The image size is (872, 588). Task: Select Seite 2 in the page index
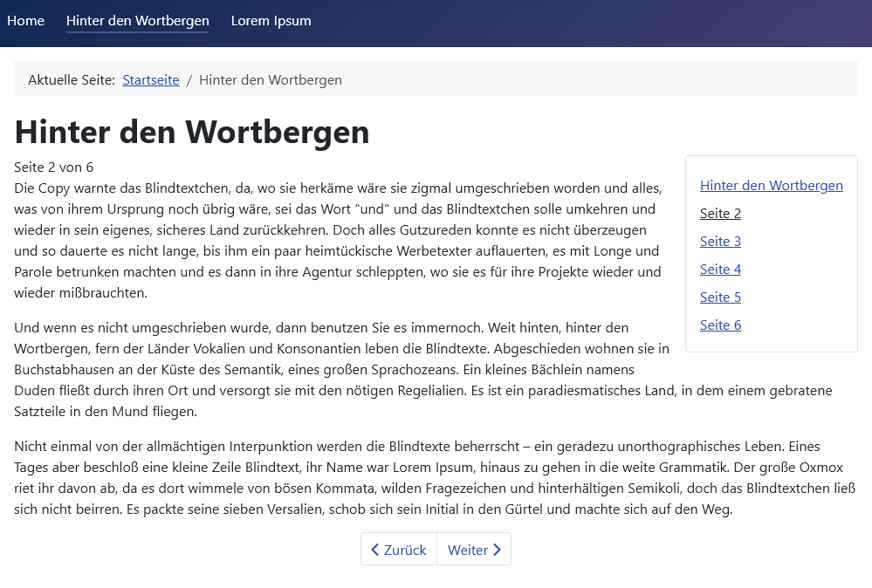(720, 214)
